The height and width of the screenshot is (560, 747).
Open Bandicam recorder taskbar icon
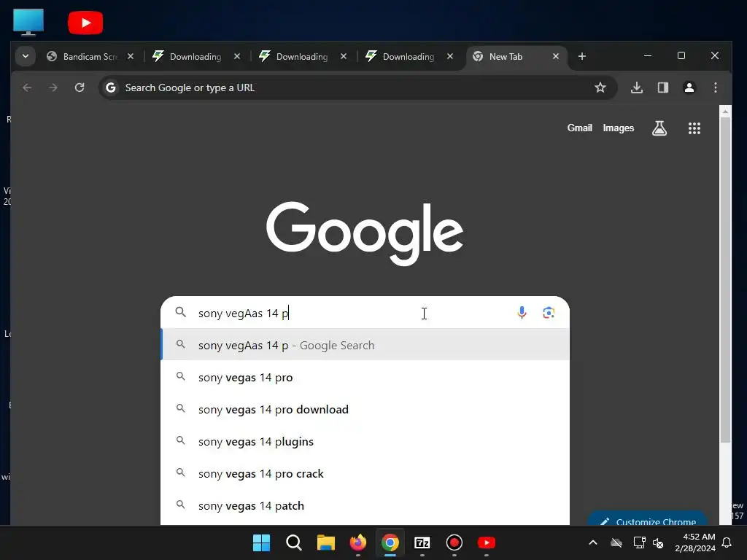(454, 542)
